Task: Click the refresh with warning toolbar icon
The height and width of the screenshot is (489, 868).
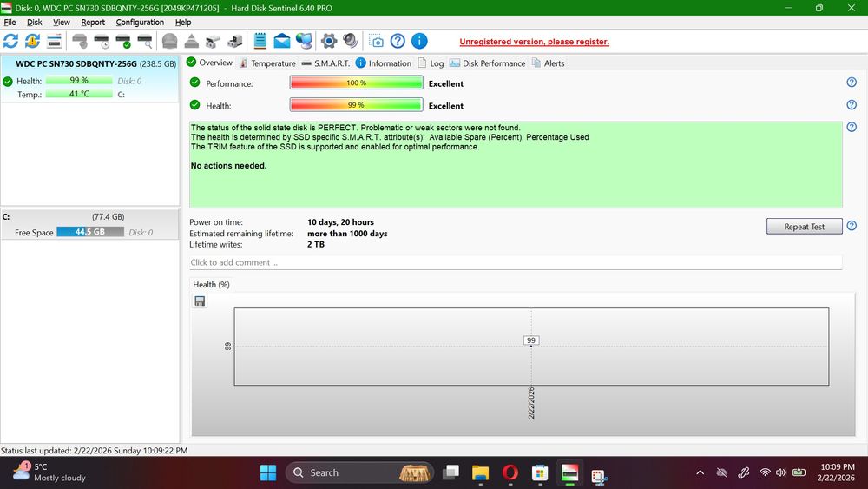Action: point(33,41)
